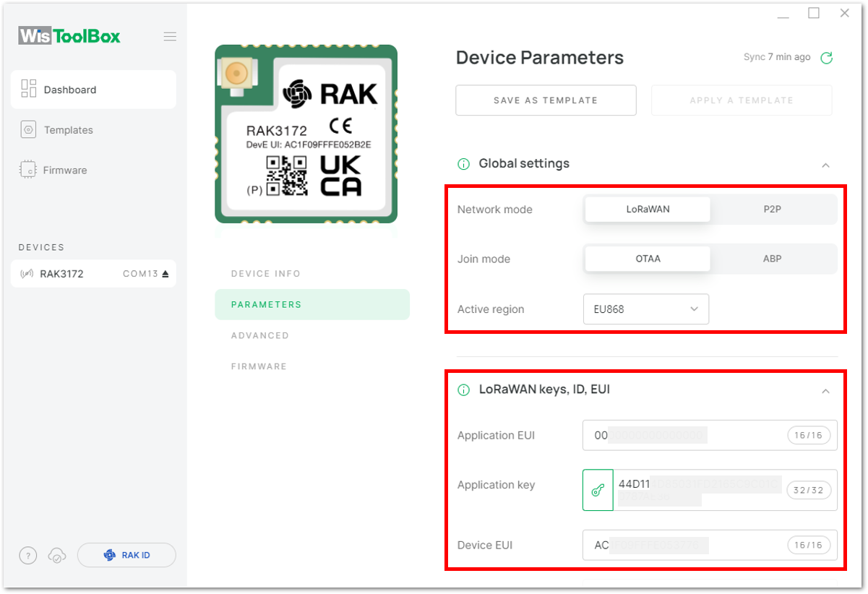Maximize the WisToolBox window
This screenshot has height=594, width=868.
pyautogui.click(x=814, y=13)
